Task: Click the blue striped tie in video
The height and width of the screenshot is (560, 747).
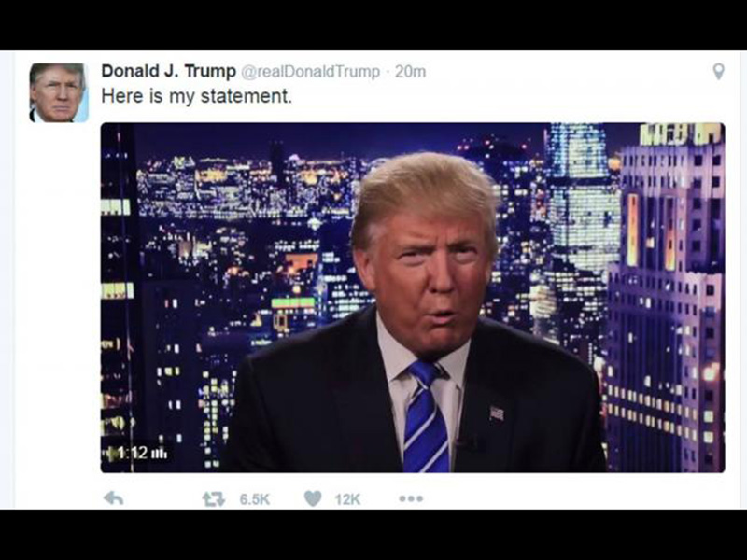Action: [x=425, y=416]
